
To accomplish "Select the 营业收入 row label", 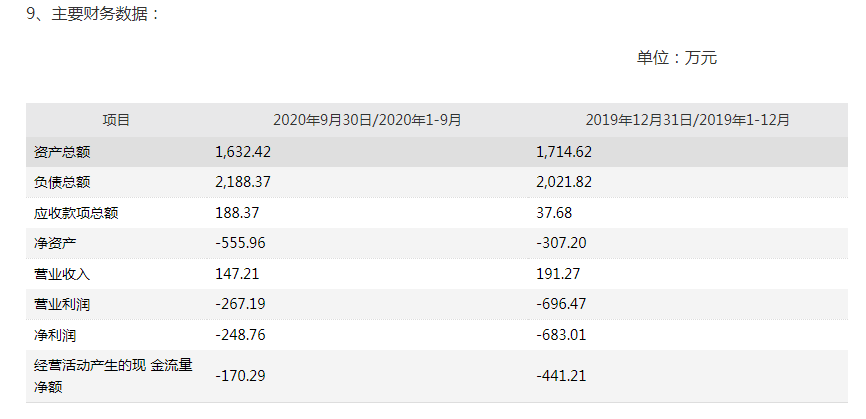I will click(x=56, y=273).
